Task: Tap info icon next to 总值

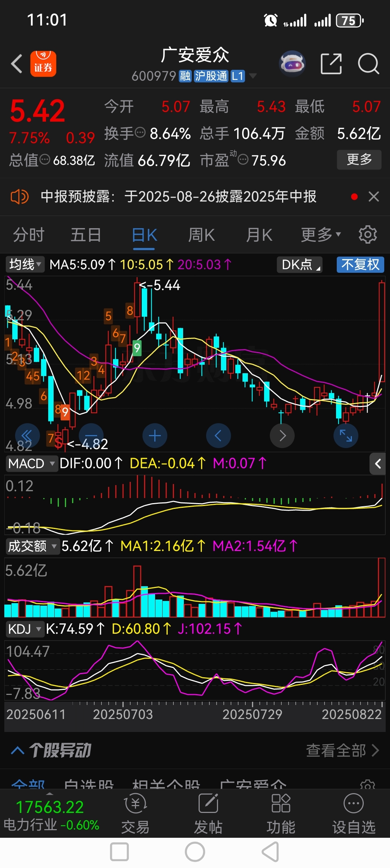Action: point(45,159)
